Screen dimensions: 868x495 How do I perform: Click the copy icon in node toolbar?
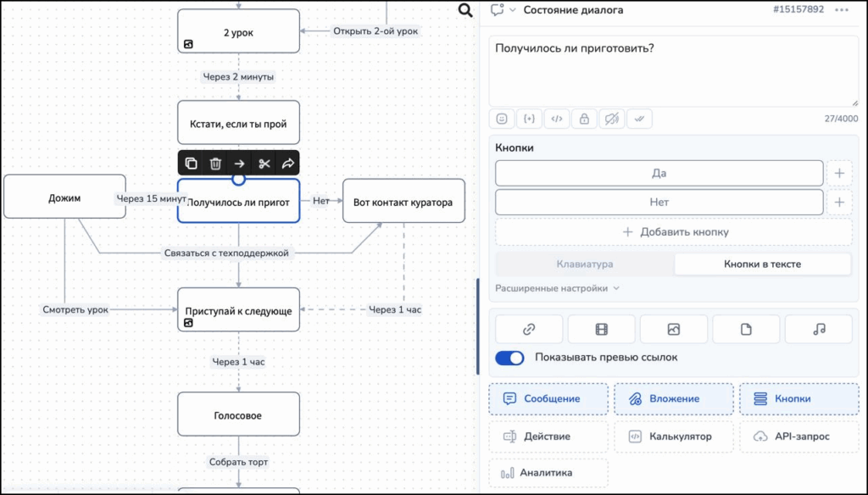click(x=192, y=164)
